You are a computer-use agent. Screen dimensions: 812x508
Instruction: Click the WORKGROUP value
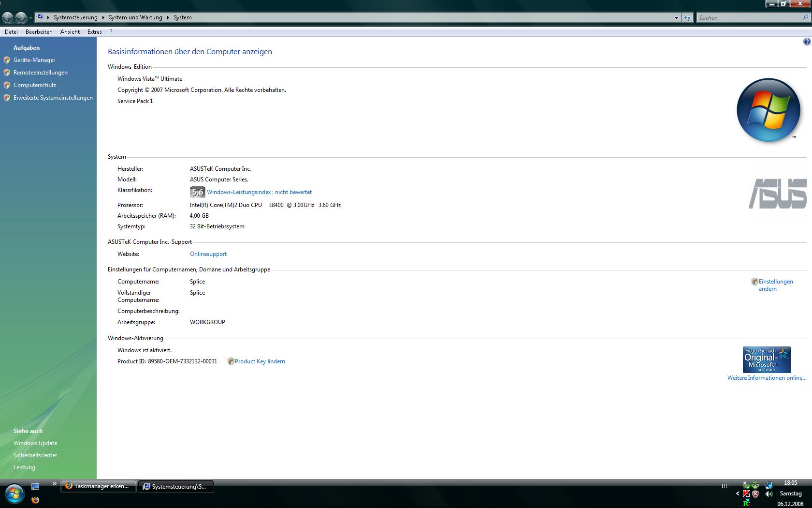point(207,322)
